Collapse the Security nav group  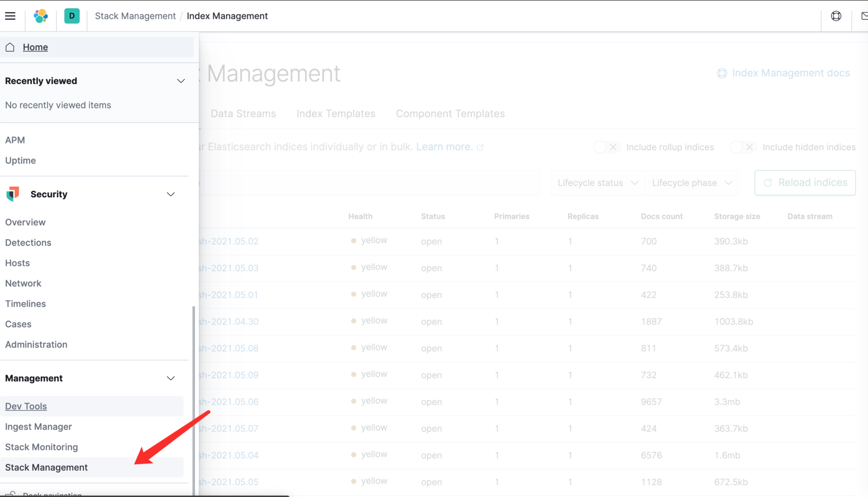[171, 194]
